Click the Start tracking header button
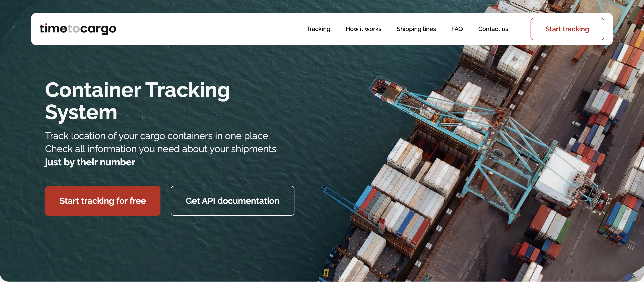The image size is (644, 282). [567, 29]
